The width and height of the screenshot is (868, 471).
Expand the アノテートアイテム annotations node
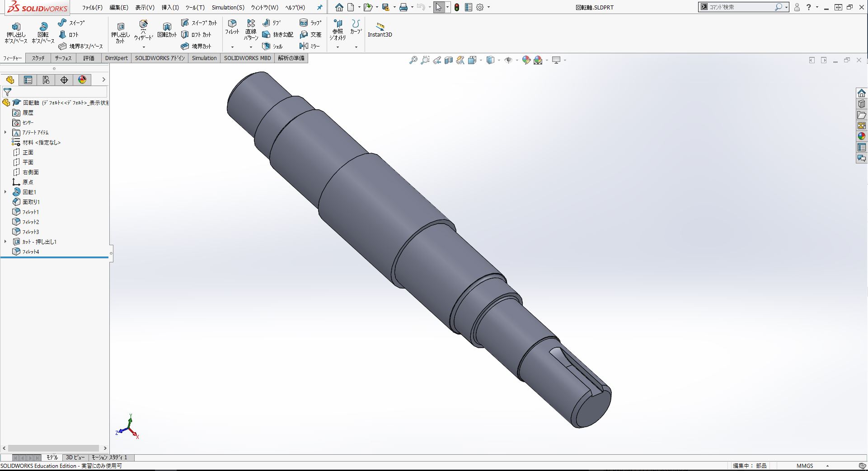pyautogui.click(x=5, y=132)
